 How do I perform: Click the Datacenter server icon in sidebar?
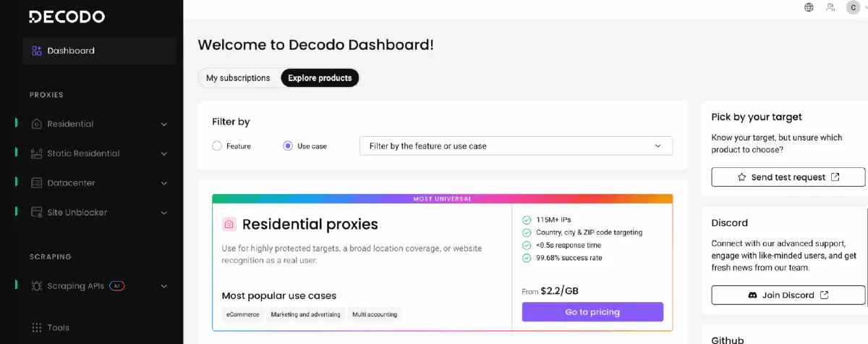pos(37,183)
